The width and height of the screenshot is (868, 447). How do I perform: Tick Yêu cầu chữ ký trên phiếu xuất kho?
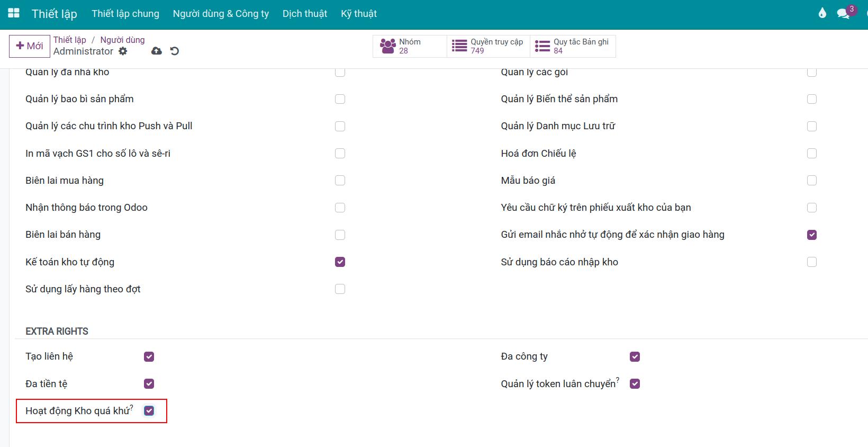tap(811, 208)
